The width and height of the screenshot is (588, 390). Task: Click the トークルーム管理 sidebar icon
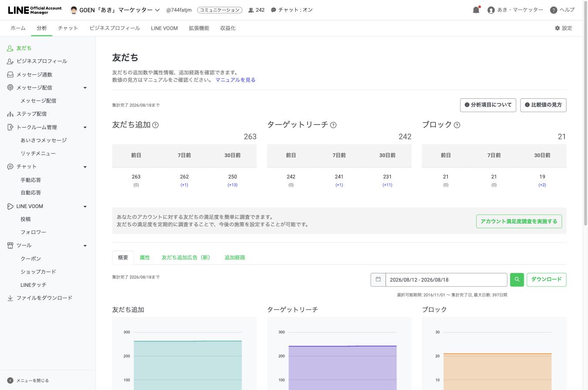[x=10, y=127]
